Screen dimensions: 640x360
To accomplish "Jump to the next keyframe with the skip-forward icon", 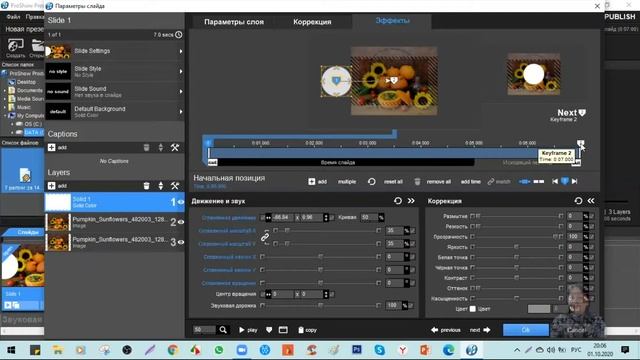I will [574, 181].
